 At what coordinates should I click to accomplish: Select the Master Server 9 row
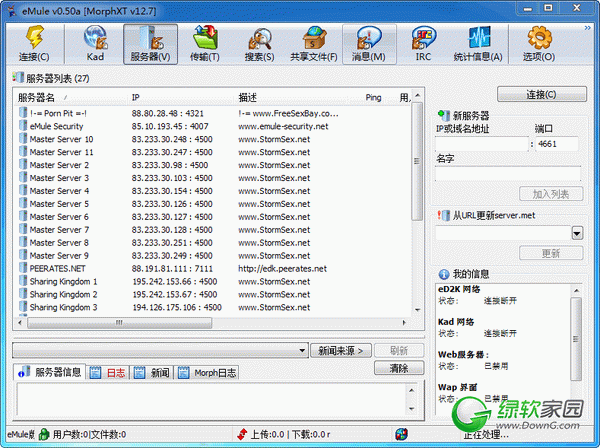click(x=212, y=256)
